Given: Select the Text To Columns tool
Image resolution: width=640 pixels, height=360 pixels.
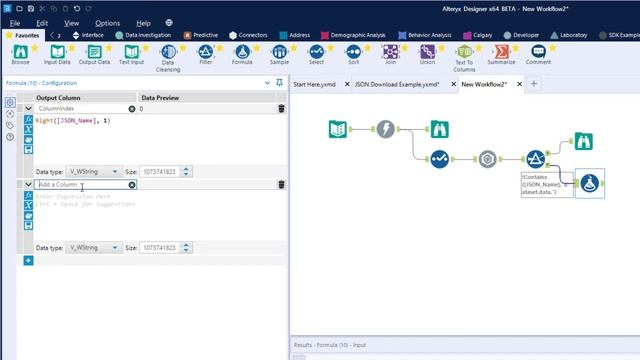Looking at the screenshot, I should (x=464, y=58).
